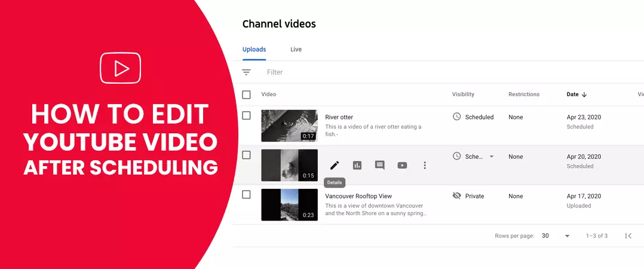
Task: Click the Date sort arrow
Action: (x=584, y=94)
